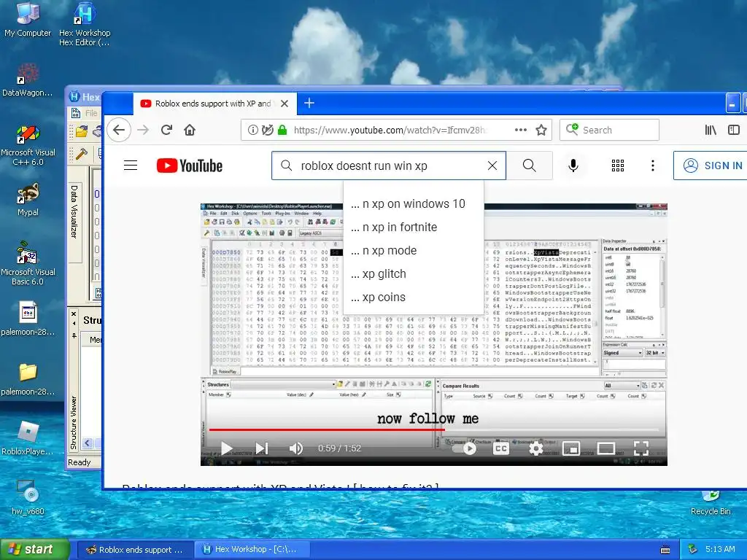Open YouTube settings three-dot menu
747x560 pixels.
point(653,166)
